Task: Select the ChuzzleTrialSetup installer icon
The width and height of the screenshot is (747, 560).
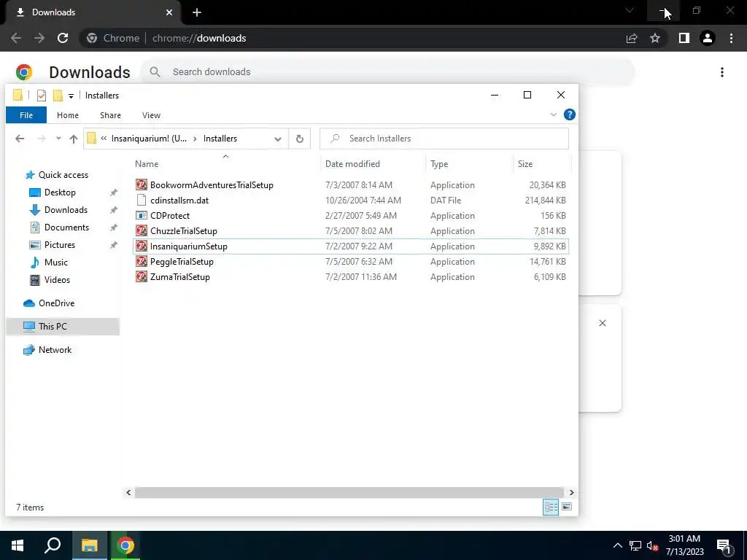Action: [x=142, y=231]
